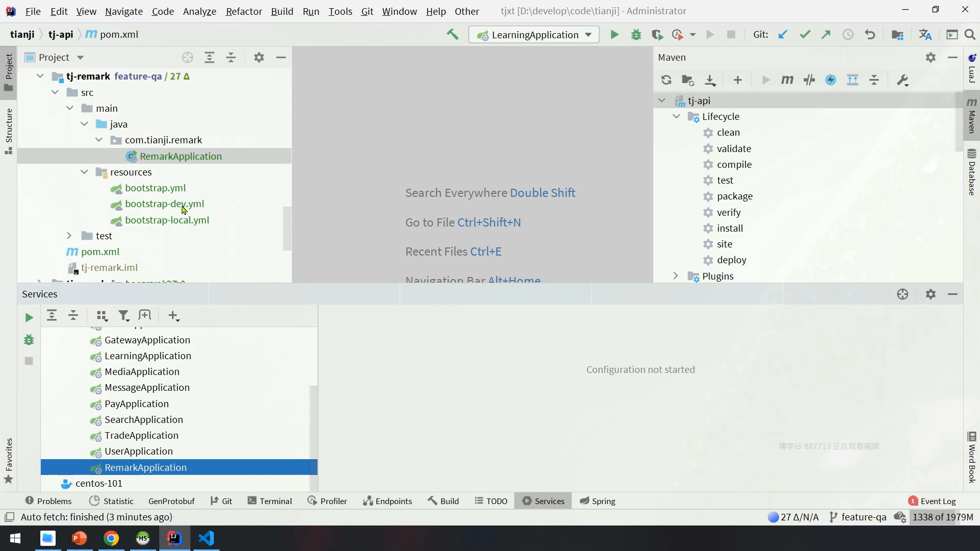Run with coverage shield icon

pos(657,35)
